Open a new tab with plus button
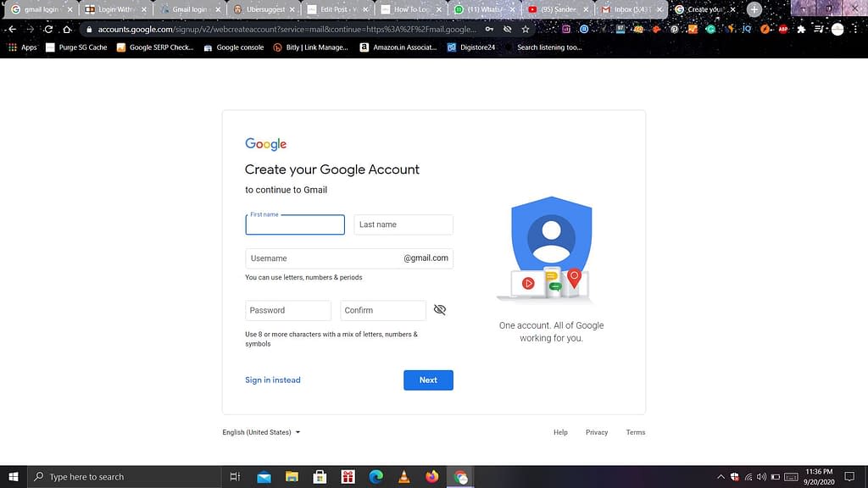Image resolution: width=868 pixels, height=488 pixels. tap(754, 9)
